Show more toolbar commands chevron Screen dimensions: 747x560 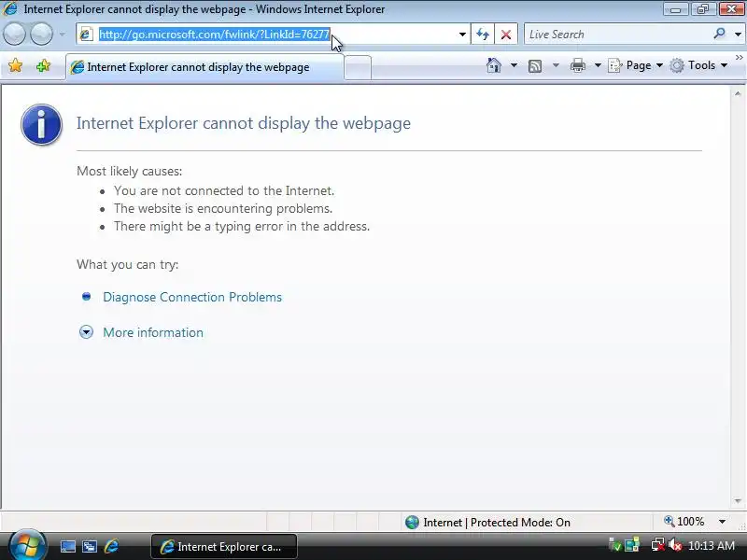[x=739, y=58]
